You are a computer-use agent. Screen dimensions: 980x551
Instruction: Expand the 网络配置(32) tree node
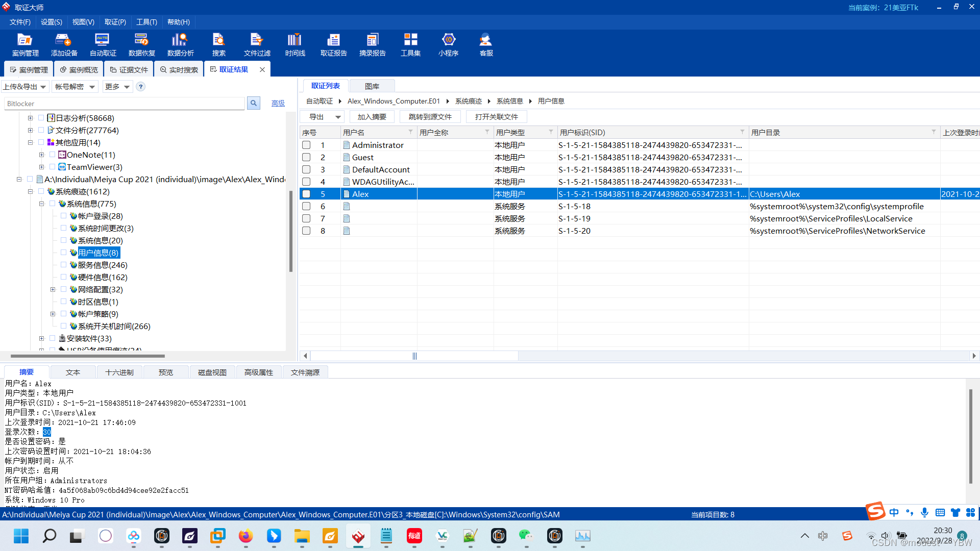(x=53, y=289)
